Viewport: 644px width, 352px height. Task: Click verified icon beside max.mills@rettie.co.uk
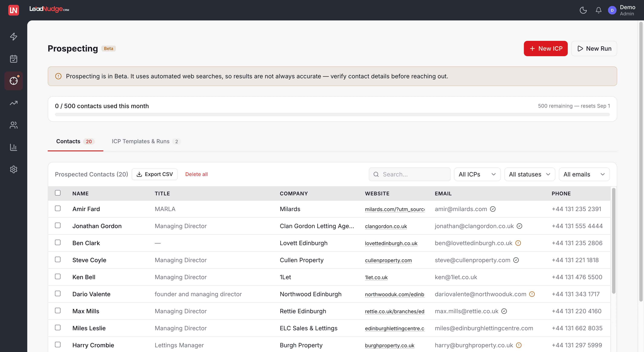[x=504, y=311]
